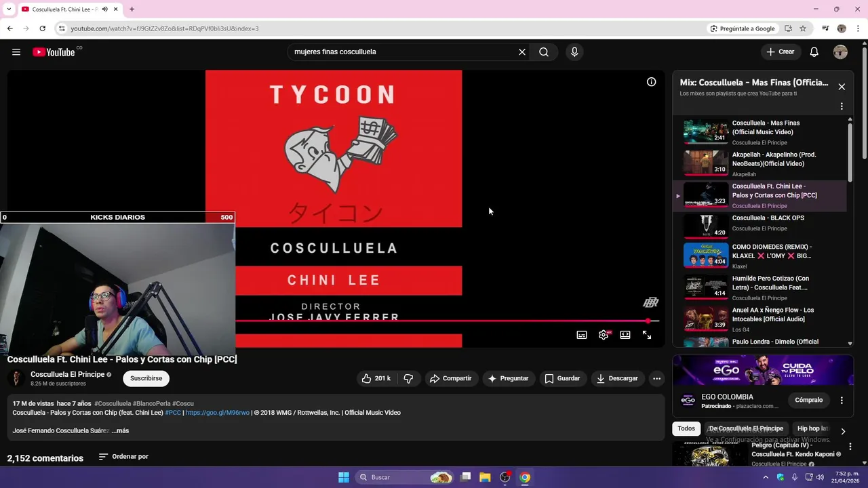Switch to theater mode
Viewport: 868px width, 488px height.
tap(625, 335)
